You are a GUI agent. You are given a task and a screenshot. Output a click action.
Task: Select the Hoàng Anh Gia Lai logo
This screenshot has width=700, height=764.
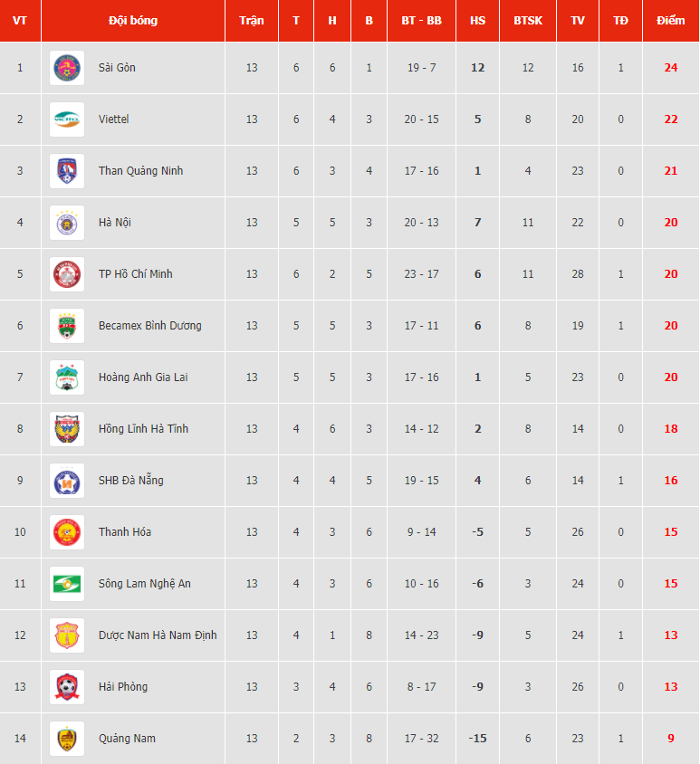[x=67, y=377]
